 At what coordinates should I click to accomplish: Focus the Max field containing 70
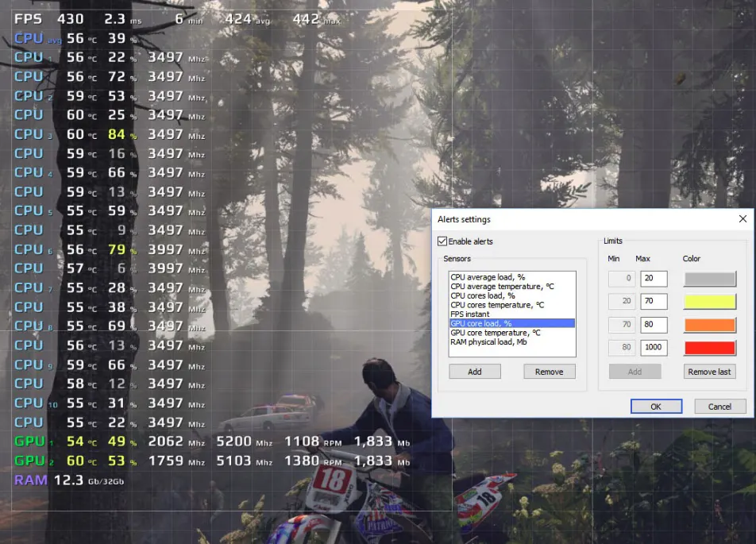654,302
